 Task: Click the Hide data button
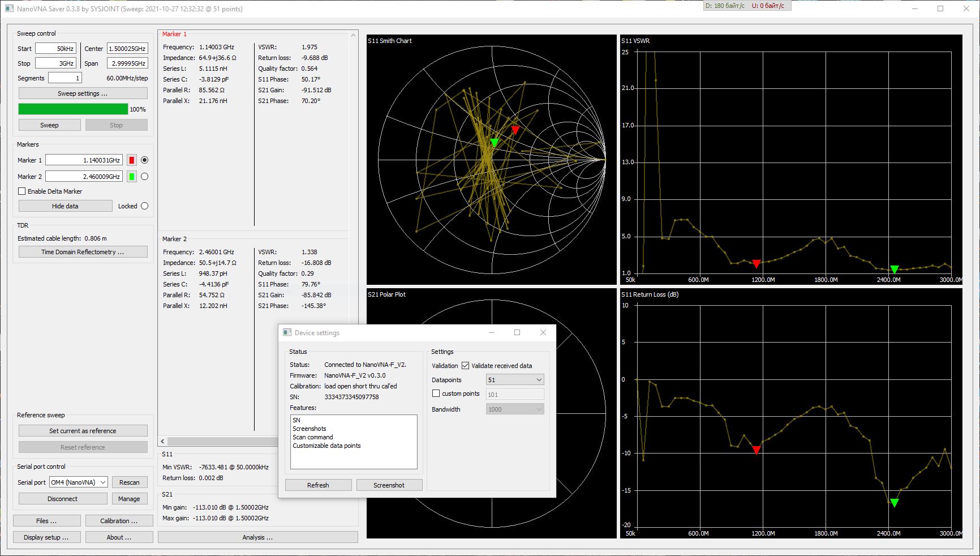point(66,206)
